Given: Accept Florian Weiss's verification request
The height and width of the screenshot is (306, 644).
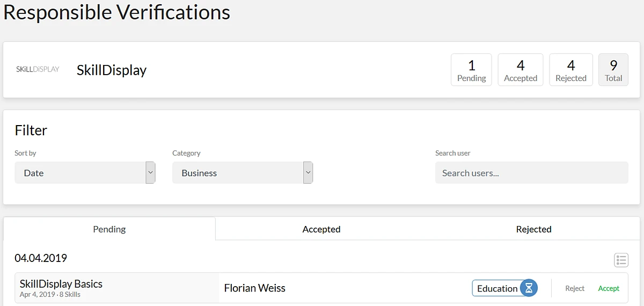Looking at the screenshot, I should (609, 288).
